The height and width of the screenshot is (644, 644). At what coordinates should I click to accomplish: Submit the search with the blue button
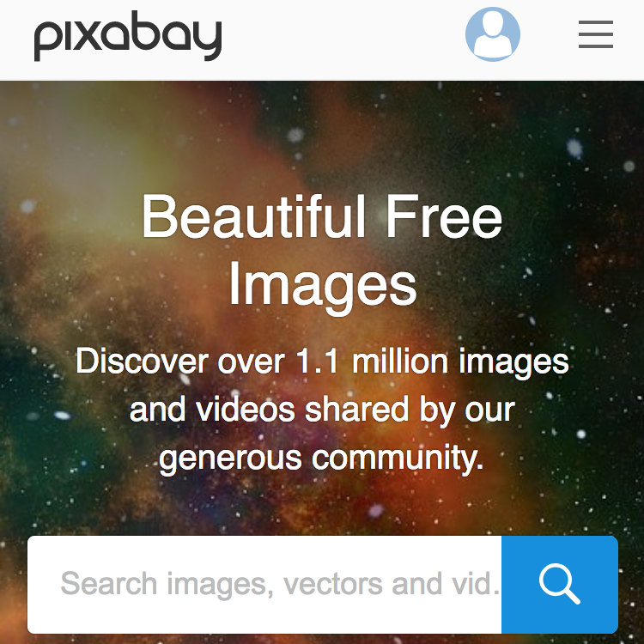click(560, 585)
